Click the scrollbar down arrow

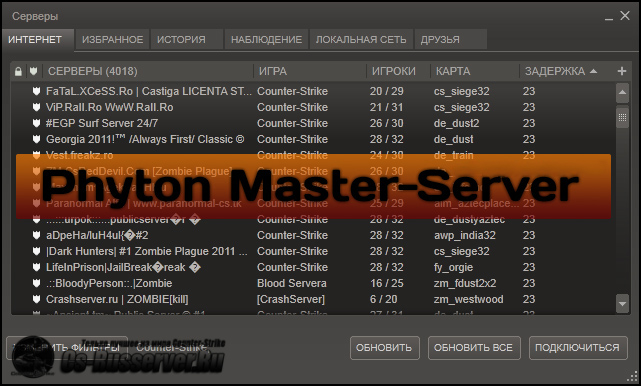tap(622, 304)
